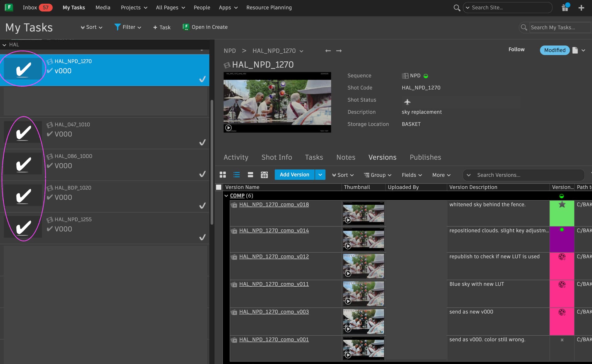Screen dimensions: 592x364
Task: Open the Publishes tab
Action: tap(425, 157)
